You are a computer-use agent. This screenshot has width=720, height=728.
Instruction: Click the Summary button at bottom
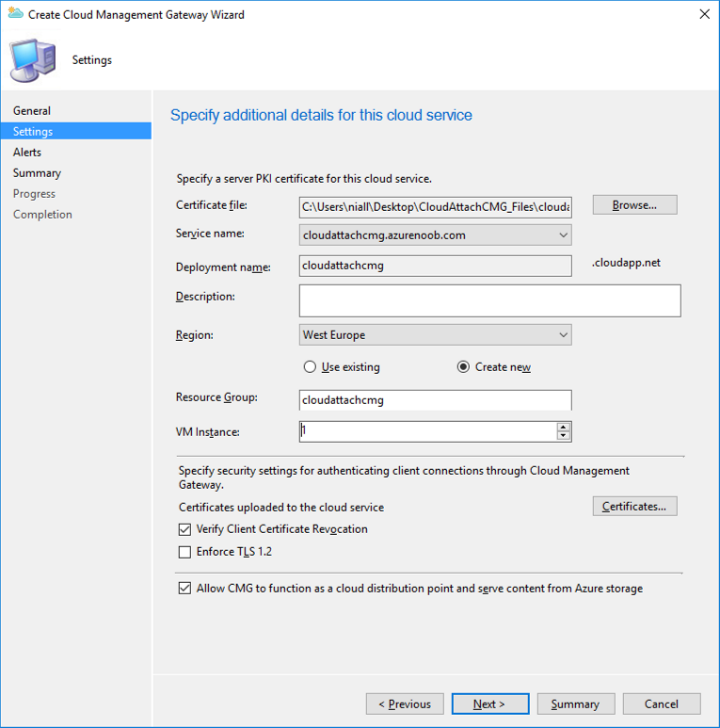coord(576,704)
